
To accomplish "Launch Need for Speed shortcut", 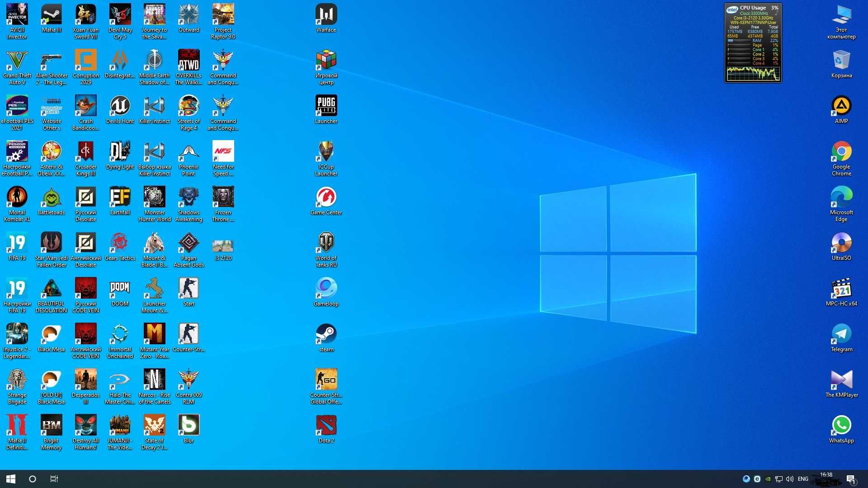I will tap(223, 158).
